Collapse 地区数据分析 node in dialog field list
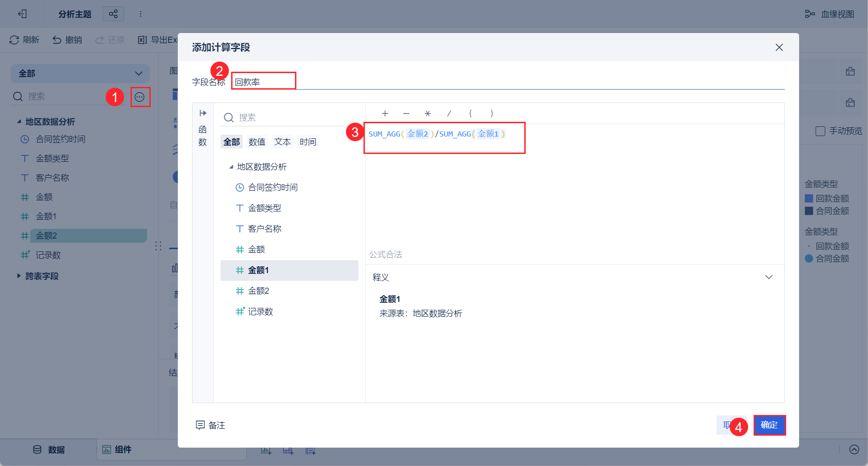 [x=231, y=167]
